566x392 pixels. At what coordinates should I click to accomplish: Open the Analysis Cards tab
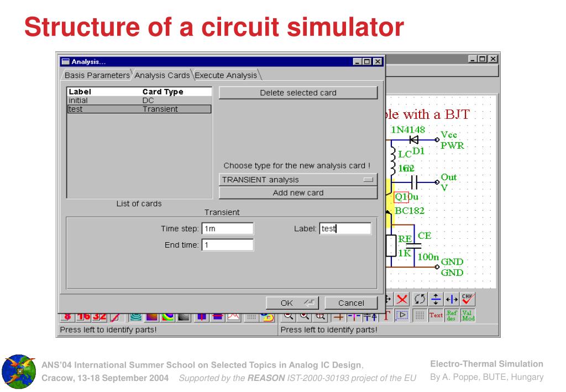(x=162, y=75)
